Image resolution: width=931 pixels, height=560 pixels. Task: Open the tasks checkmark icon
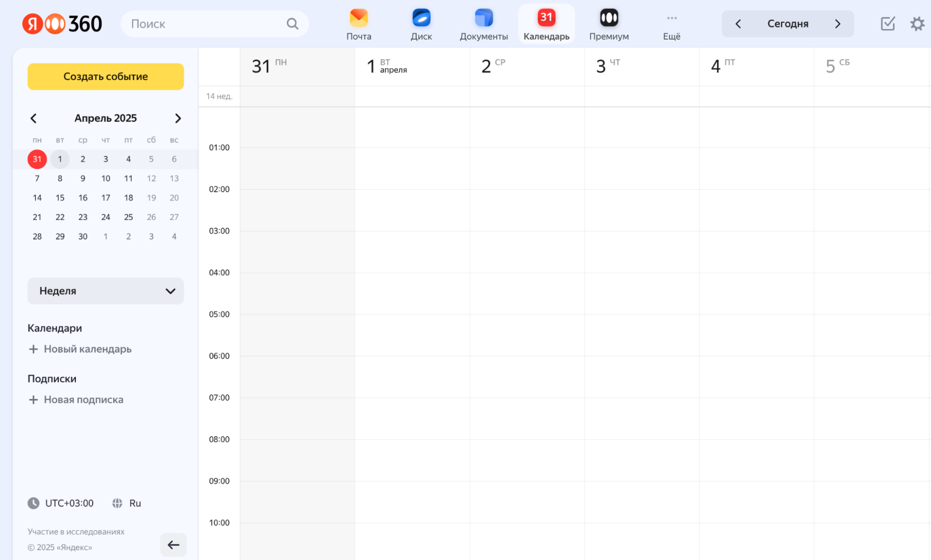pos(887,24)
